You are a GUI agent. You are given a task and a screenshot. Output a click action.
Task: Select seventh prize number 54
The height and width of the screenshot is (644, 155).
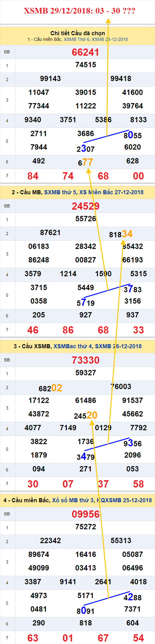[x=139, y=638]
